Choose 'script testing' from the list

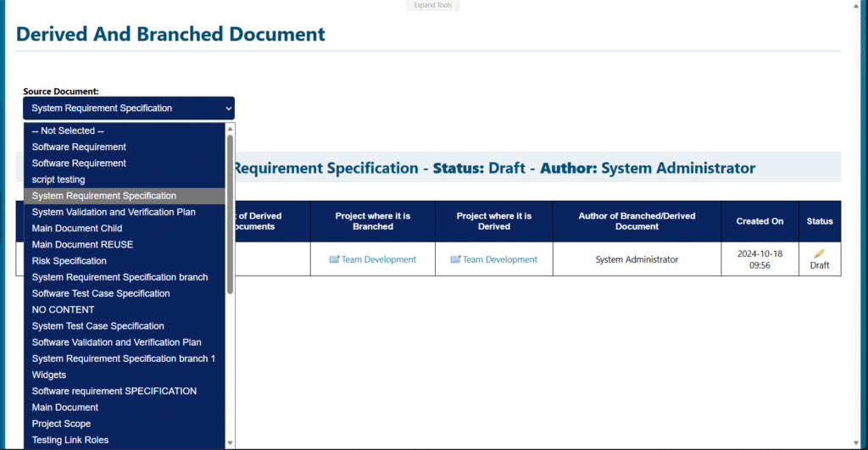click(58, 180)
